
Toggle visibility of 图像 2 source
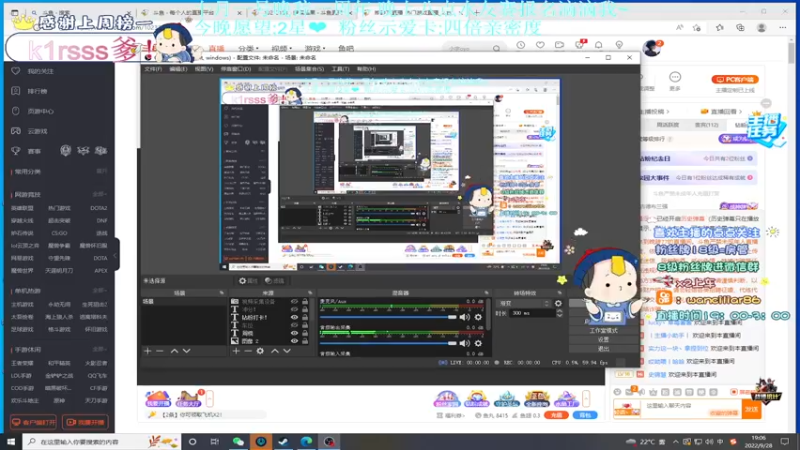[x=294, y=341]
